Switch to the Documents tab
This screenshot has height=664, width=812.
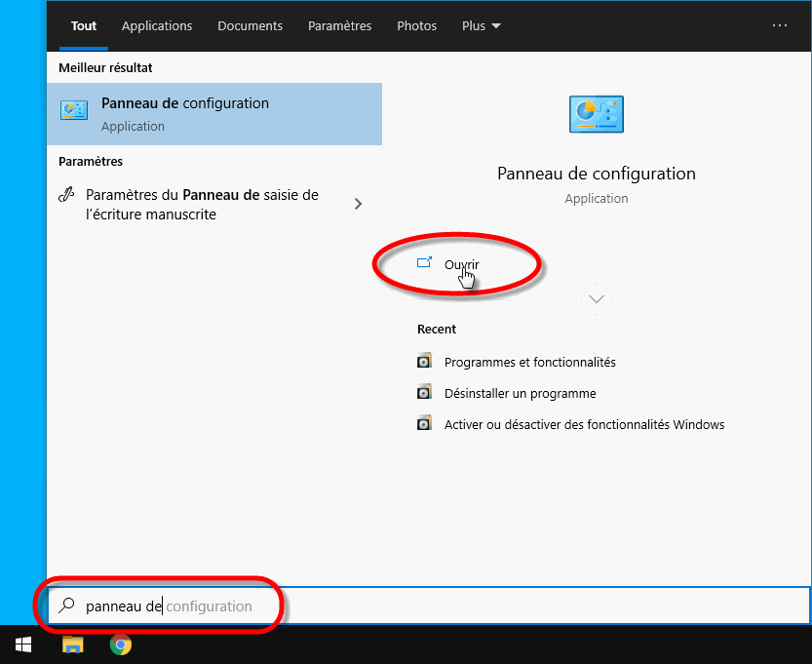point(250,26)
